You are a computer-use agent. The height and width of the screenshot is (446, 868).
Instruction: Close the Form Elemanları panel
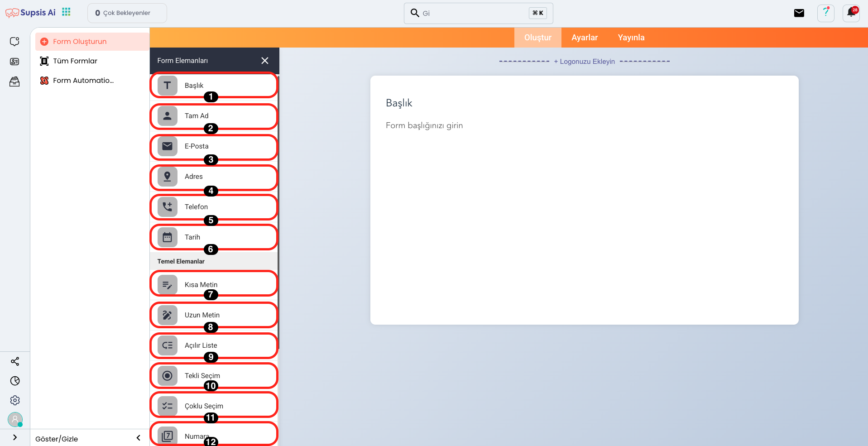tap(265, 61)
